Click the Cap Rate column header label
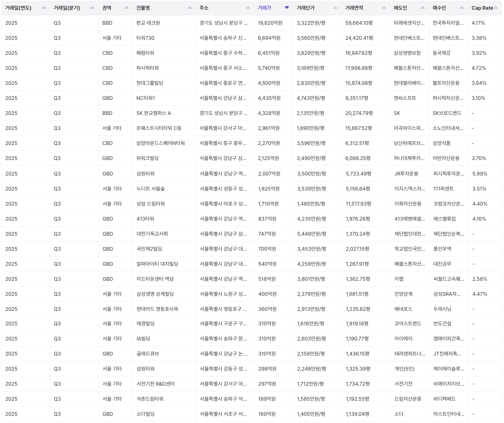504x423 pixels. click(482, 8)
